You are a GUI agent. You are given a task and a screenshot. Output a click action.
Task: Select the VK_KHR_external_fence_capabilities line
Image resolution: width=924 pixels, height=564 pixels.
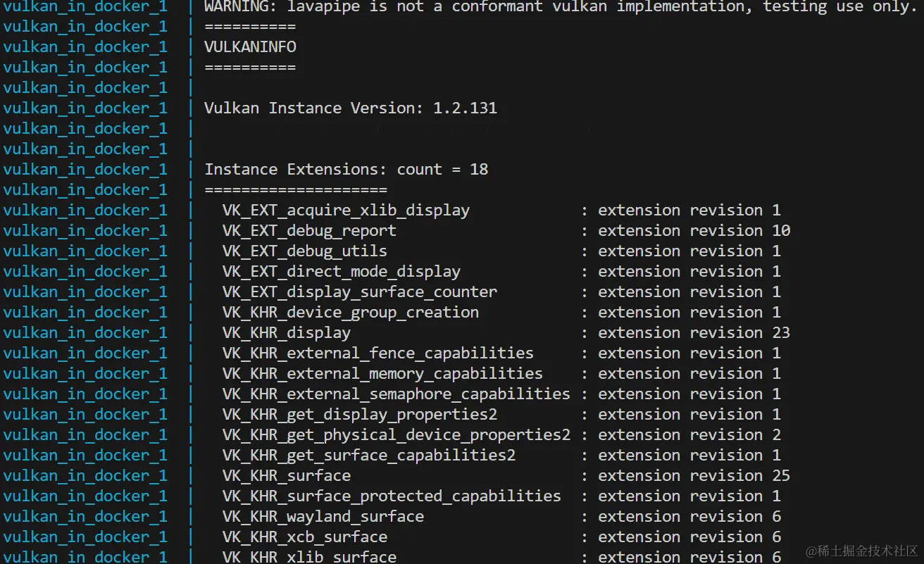click(x=377, y=353)
